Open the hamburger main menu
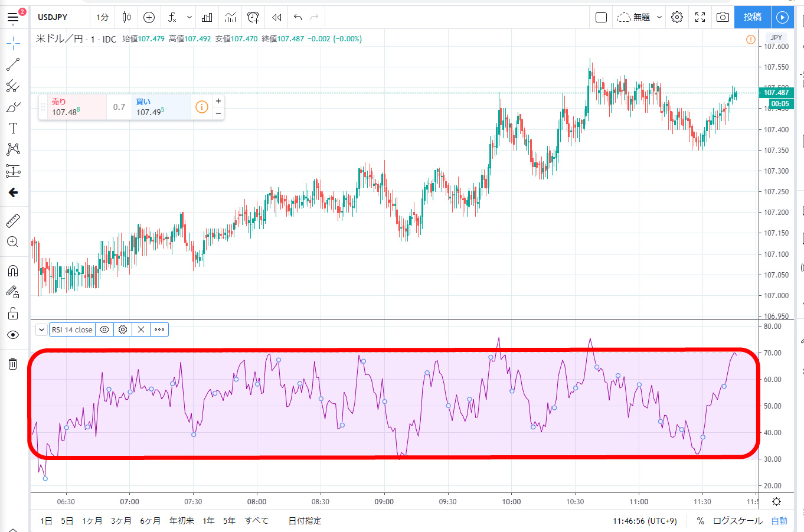The image size is (804, 532). click(x=13, y=17)
